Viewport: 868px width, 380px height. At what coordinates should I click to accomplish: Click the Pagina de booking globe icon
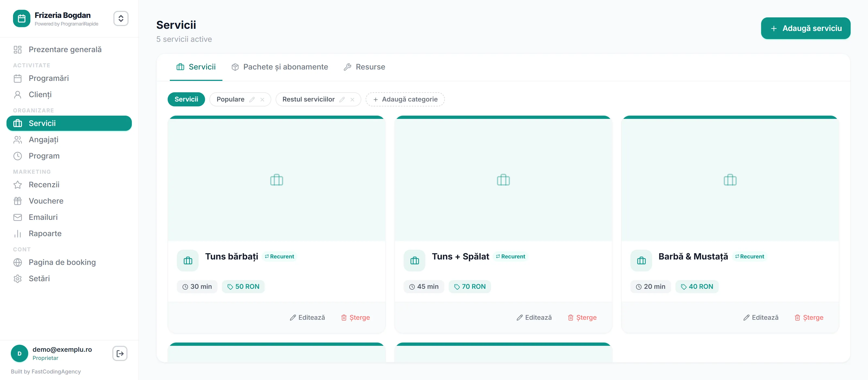[18, 262]
